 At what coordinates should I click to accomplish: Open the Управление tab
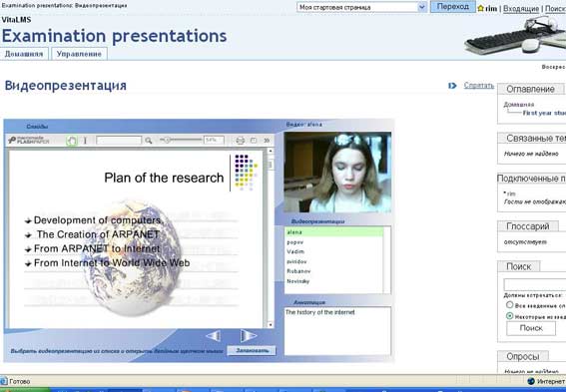tap(79, 54)
